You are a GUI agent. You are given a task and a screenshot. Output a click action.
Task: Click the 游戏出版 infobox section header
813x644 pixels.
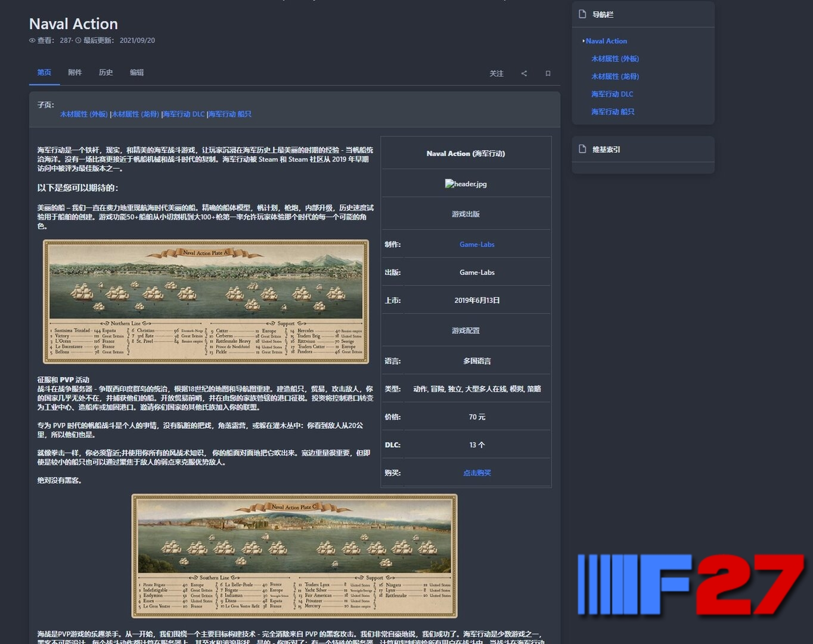click(x=466, y=214)
